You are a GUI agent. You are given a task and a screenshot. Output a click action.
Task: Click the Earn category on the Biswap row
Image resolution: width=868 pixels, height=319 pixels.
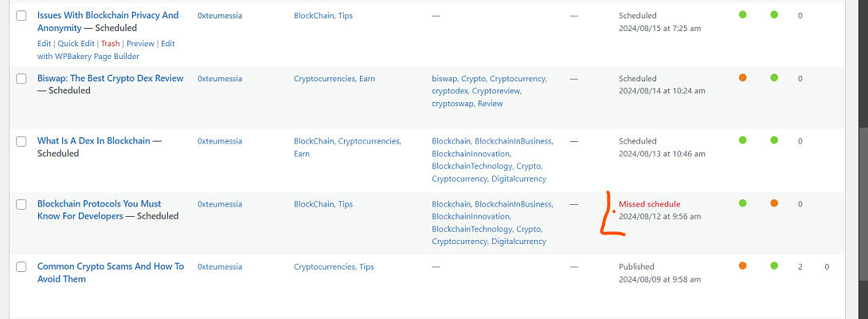367,79
